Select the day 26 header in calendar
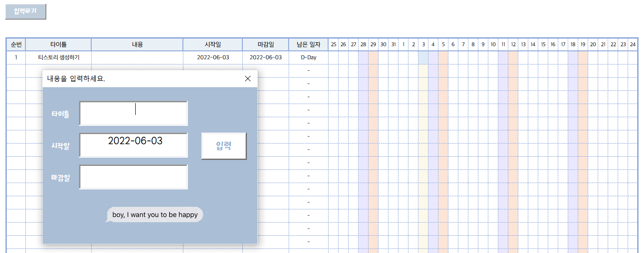Image resolution: width=644 pixels, height=253 pixels. 344,45
